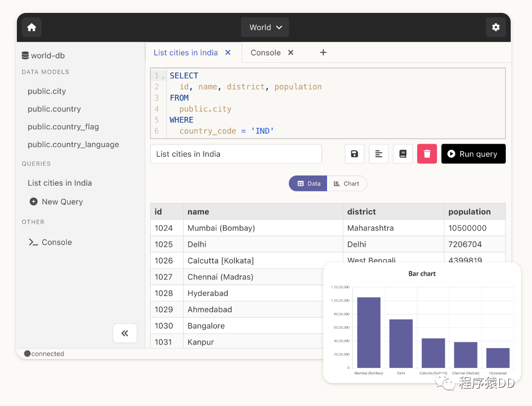Viewport: 532px width, 406px height.
Task: Close the List cities in India tab
Action: click(228, 52)
